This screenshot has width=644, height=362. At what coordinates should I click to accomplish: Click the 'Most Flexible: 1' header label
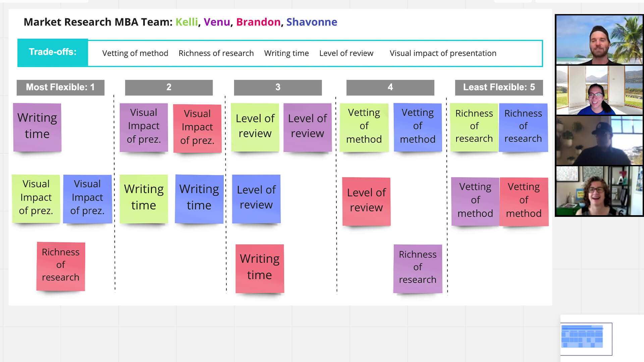click(x=61, y=87)
